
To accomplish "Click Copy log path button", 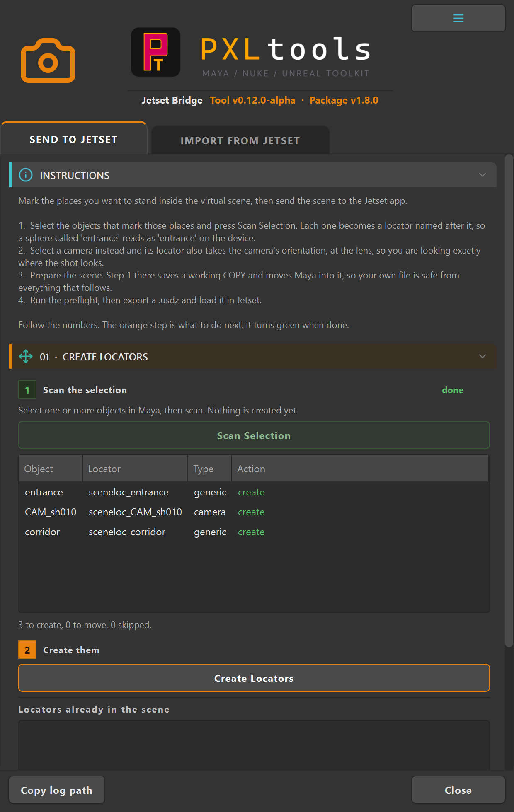I will (57, 790).
